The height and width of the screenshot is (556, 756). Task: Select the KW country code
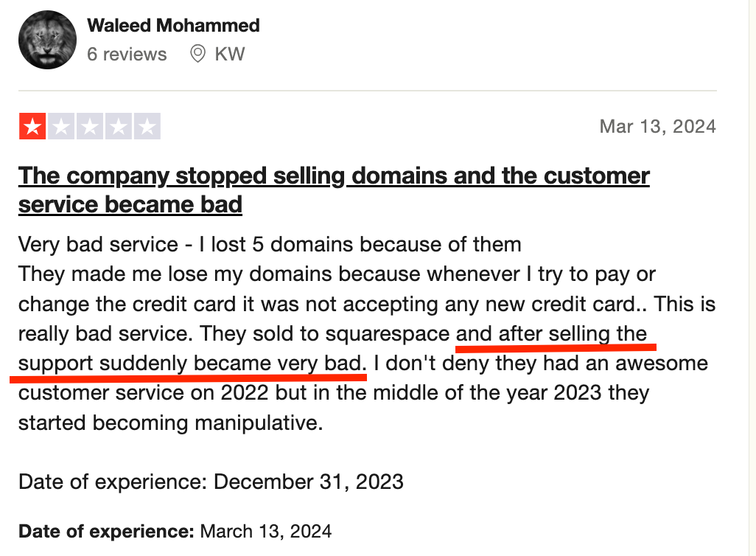coord(229,54)
